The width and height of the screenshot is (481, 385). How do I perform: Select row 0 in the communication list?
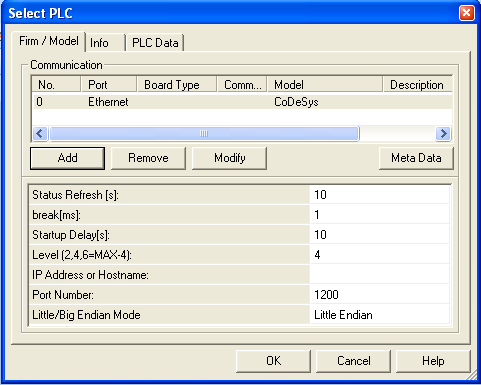[x=242, y=102]
